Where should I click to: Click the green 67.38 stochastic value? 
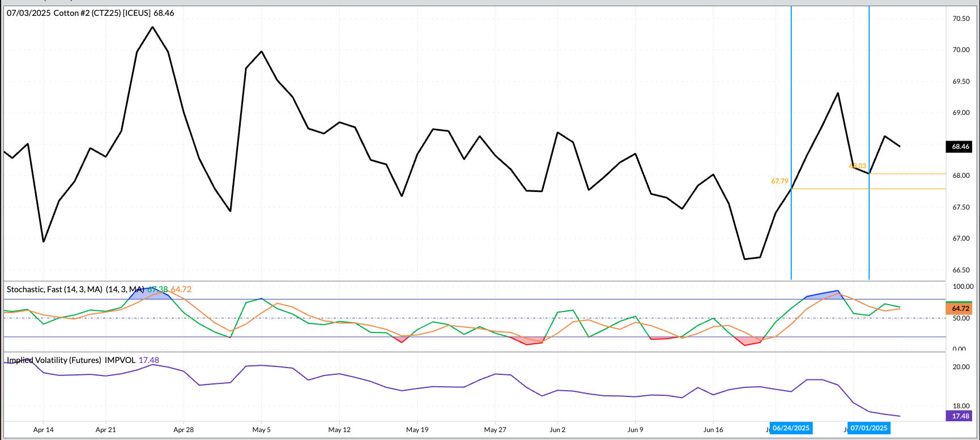tap(158, 289)
